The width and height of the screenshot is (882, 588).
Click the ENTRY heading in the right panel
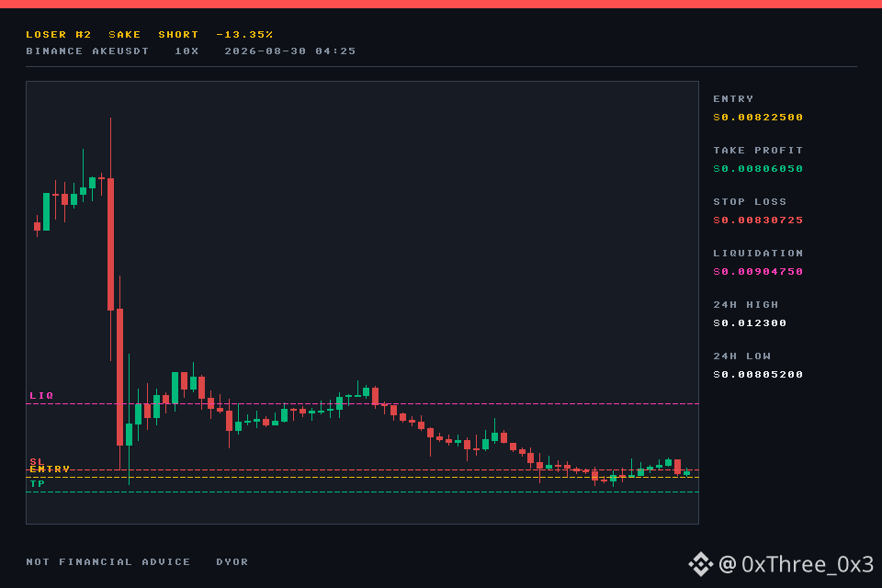pyautogui.click(x=733, y=99)
